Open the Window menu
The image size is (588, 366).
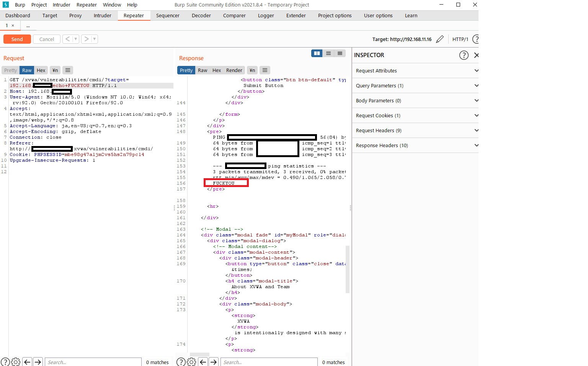pyautogui.click(x=112, y=5)
